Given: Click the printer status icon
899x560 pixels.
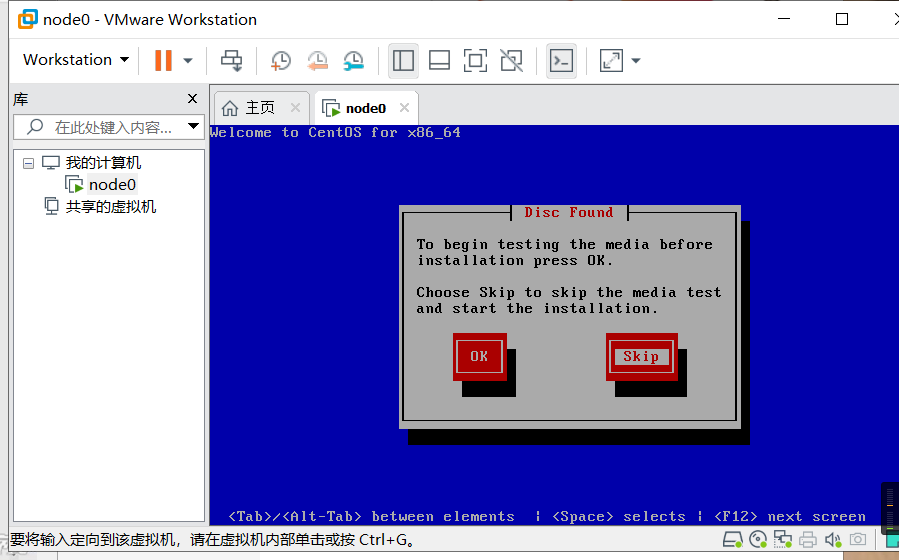Looking at the screenshot, I should coord(808,539).
